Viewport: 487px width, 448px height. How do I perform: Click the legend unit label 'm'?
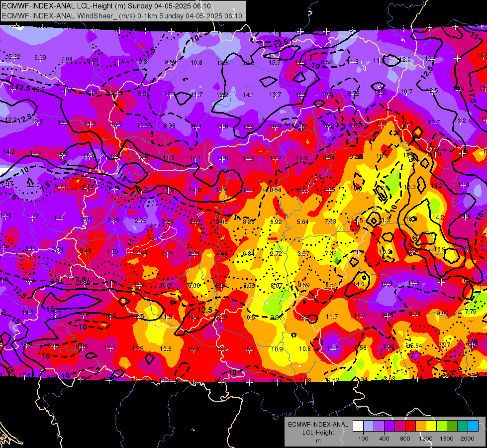[318, 441]
